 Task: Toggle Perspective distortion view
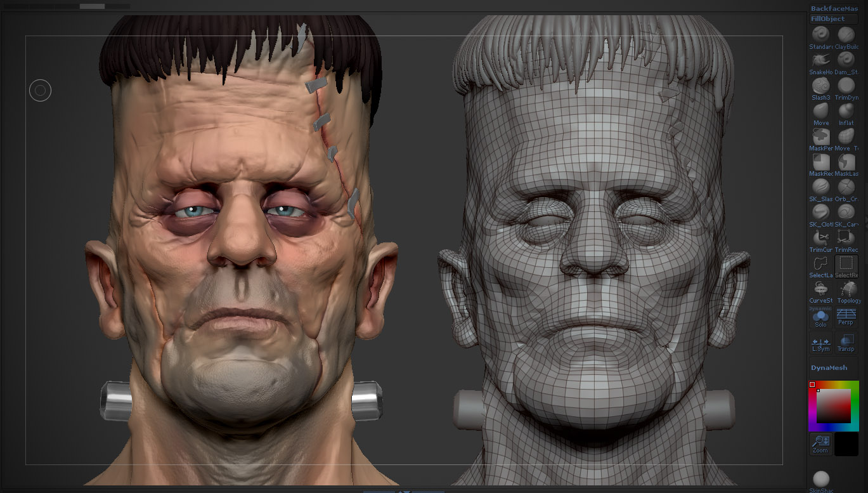[846, 317]
